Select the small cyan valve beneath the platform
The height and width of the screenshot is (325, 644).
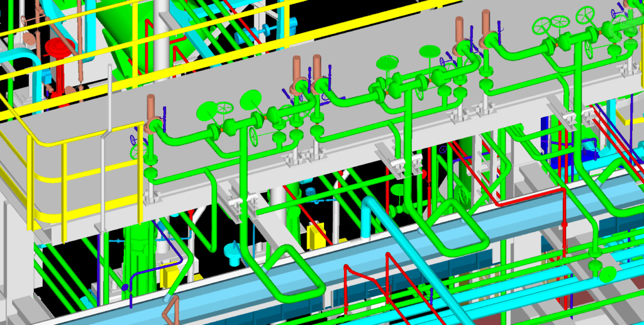coord(231,255)
